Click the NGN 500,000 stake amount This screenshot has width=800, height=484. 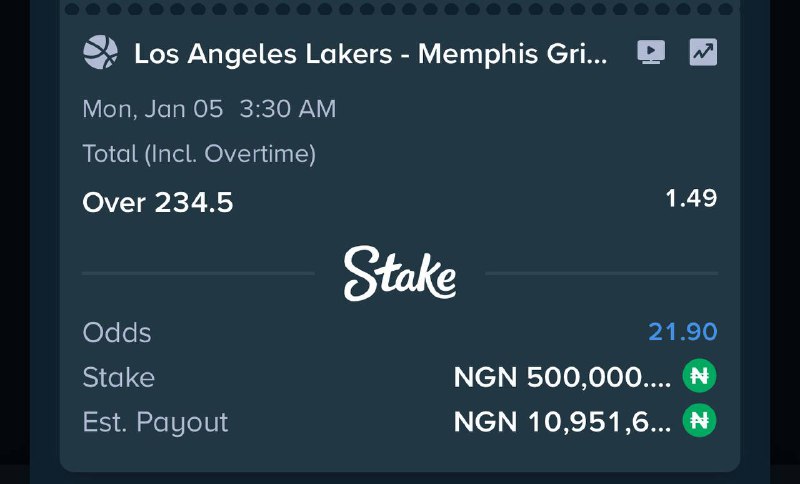[562, 377]
